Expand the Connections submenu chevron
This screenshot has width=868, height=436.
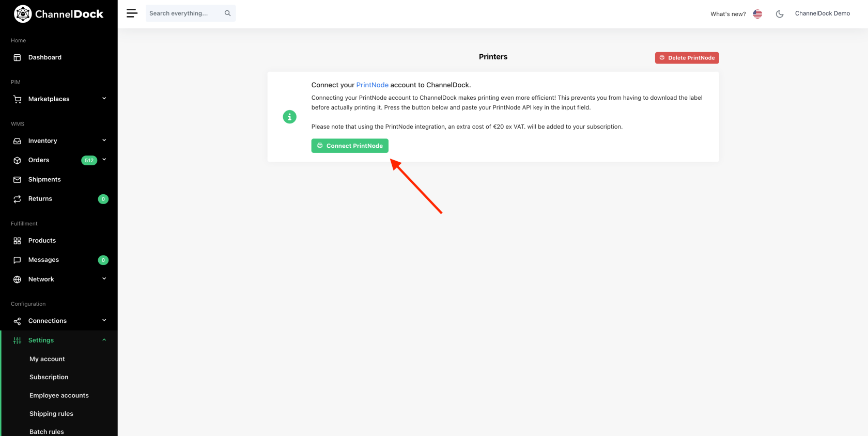pyautogui.click(x=104, y=320)
